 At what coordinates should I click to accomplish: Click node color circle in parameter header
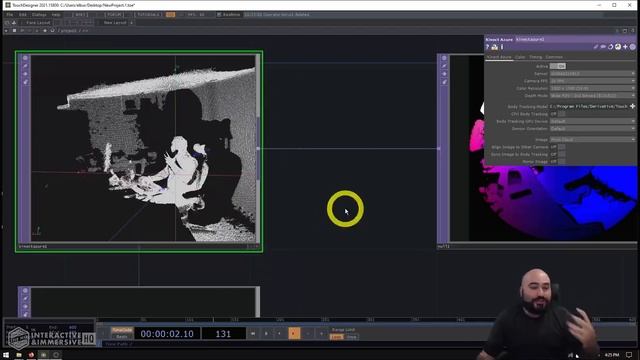pos(632,47)
